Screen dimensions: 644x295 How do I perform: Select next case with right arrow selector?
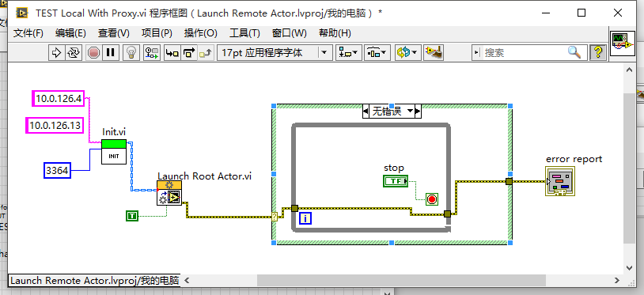(418, 112)
